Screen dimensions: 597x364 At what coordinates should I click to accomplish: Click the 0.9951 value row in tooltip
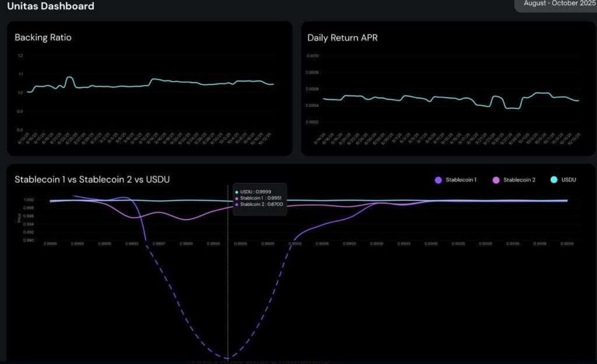258,198
